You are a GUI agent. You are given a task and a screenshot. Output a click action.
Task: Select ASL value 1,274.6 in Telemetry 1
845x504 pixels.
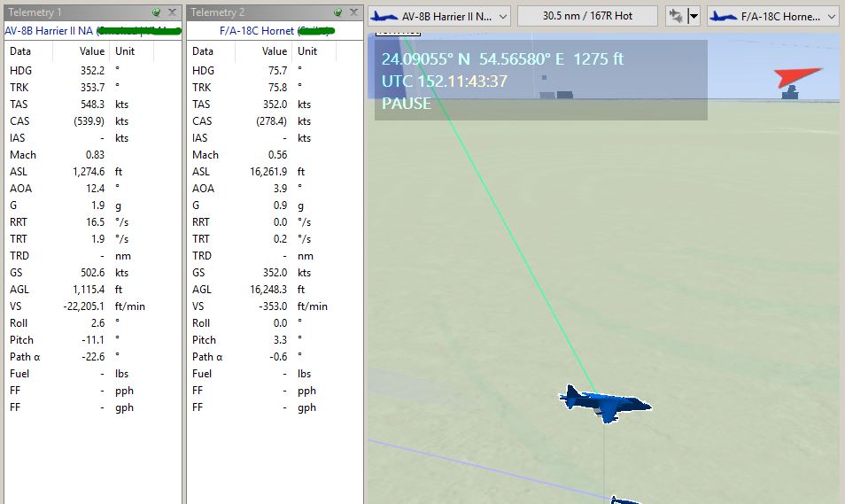(89, 172)
